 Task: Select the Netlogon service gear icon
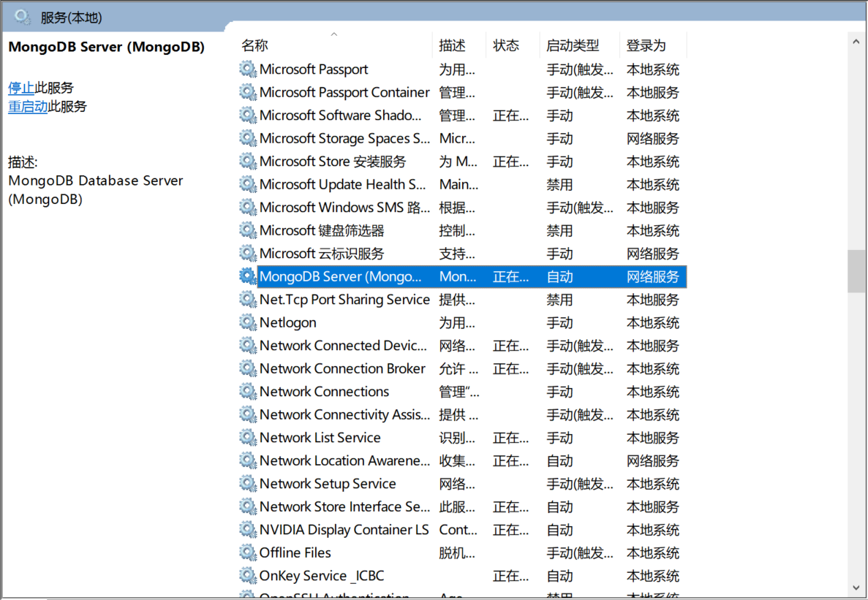[x=248, y=322]
